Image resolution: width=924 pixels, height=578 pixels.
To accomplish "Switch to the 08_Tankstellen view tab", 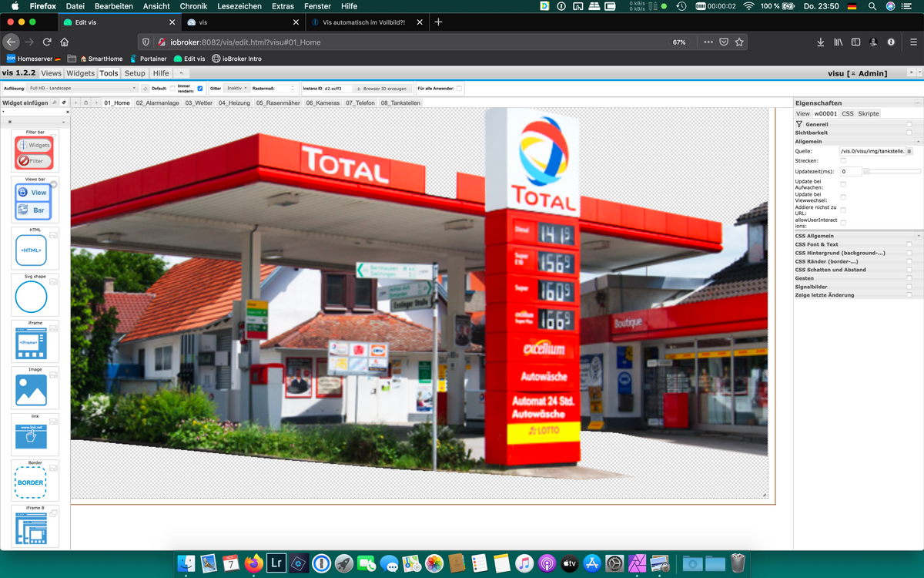I will [x=400, y=102].
